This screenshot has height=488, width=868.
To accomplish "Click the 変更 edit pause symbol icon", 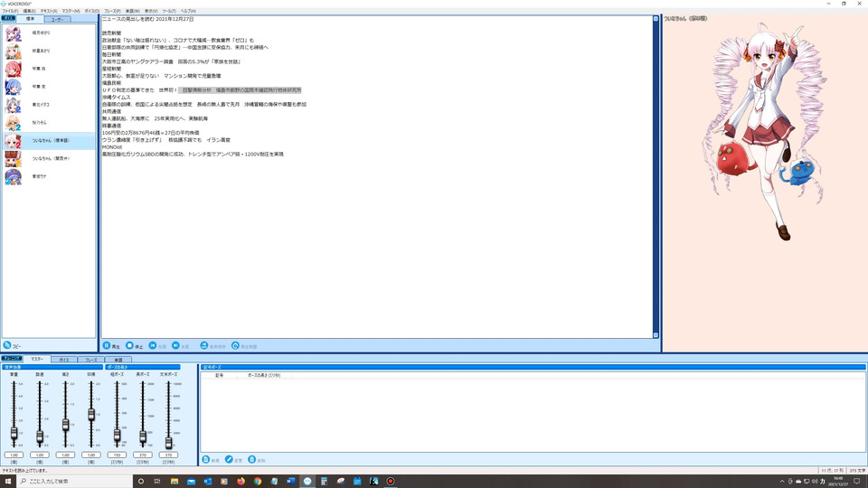I will tap(229, 460).
